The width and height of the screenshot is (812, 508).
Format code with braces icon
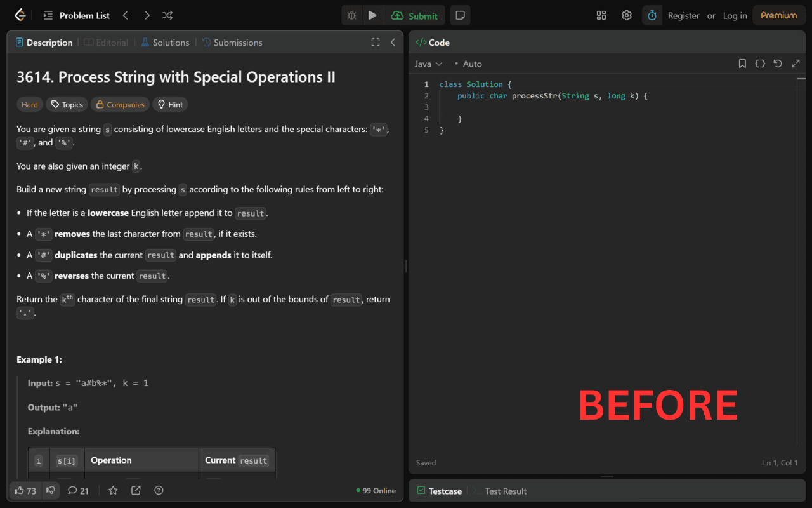(x=760, y=63)
